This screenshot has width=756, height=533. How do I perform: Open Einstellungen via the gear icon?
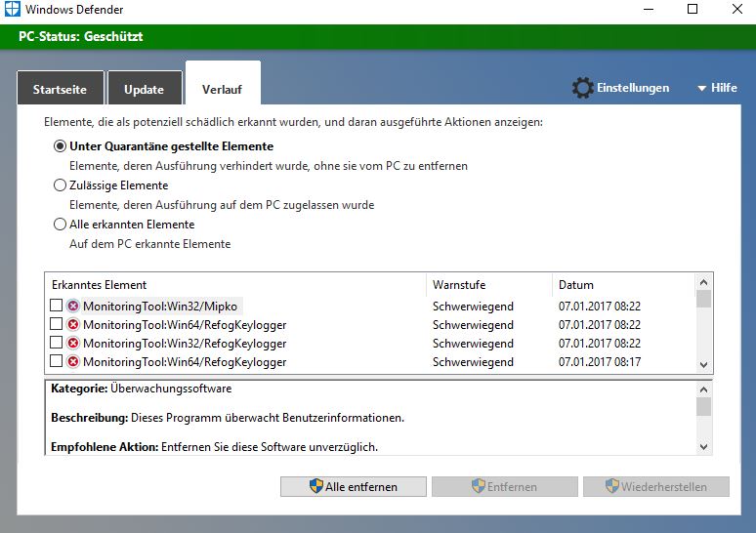tap(582, 88)
